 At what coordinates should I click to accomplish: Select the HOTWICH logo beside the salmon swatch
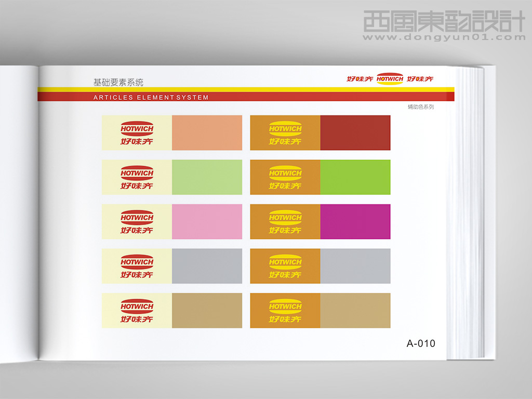(x=136, y=132)
